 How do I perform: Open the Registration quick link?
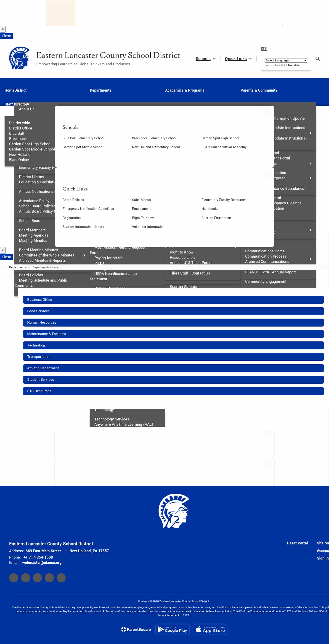click(72, 218)
